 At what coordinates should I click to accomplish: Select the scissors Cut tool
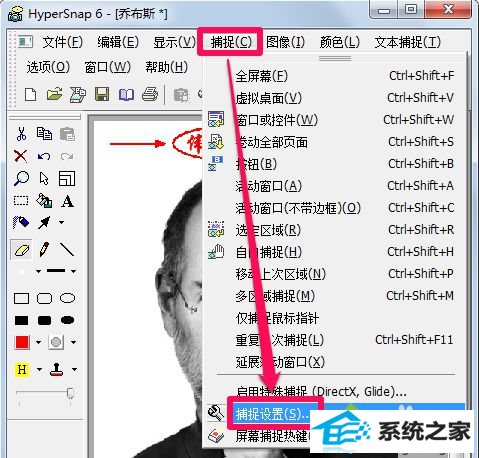(21, 134)
